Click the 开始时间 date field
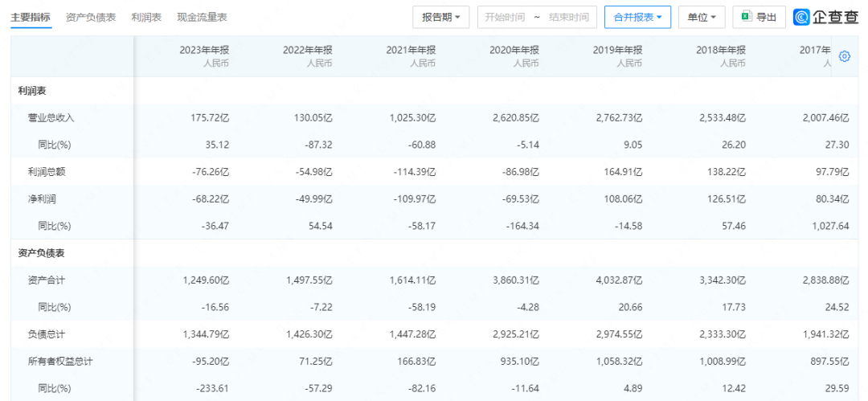Image resolution: width=868 pixels, height=401 pixels. (504, 17)
